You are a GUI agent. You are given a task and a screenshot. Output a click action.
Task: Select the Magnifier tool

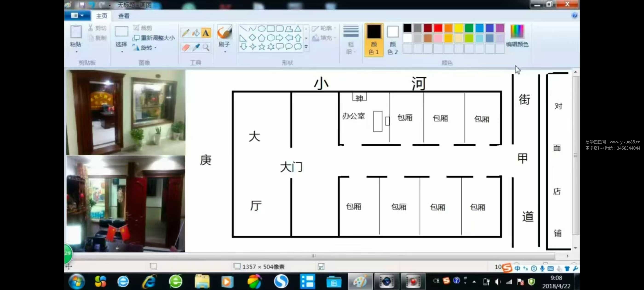point(206,47)
